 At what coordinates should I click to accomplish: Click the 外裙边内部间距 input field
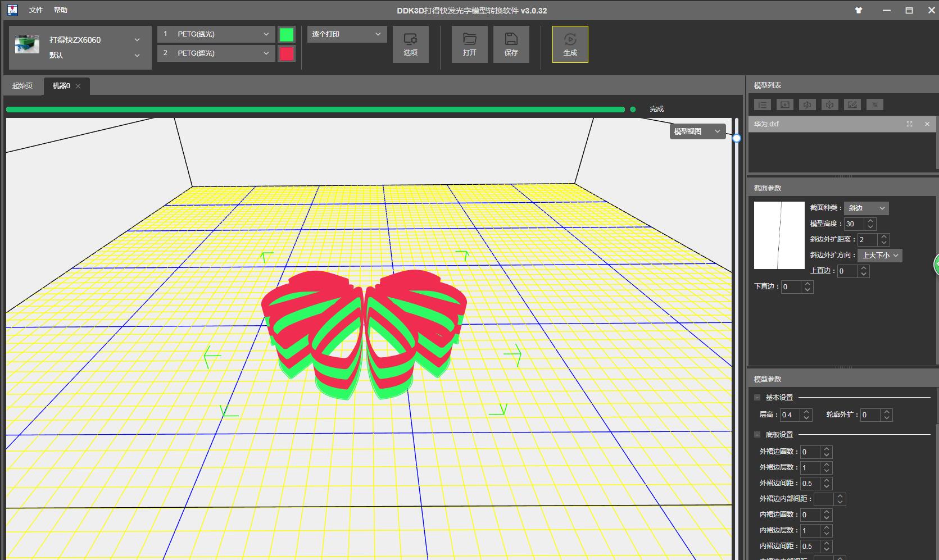click(x=824, y=499)
